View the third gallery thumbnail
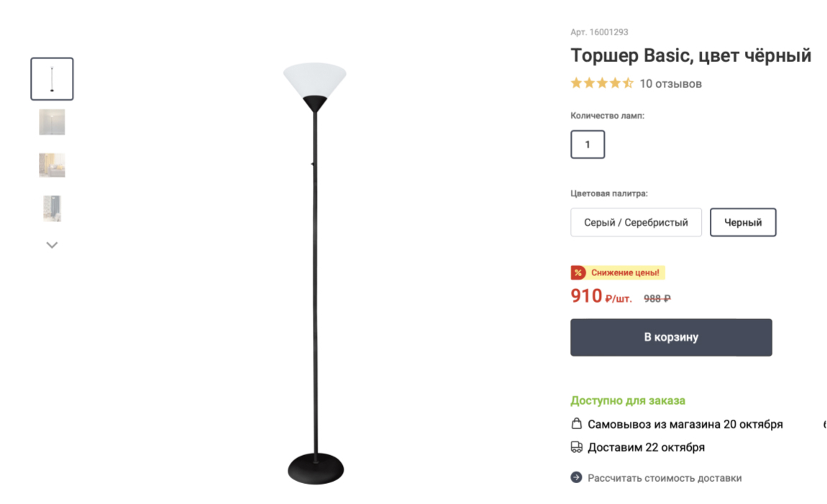The width and height of the screenshot is (827, 504). [52, 165]
